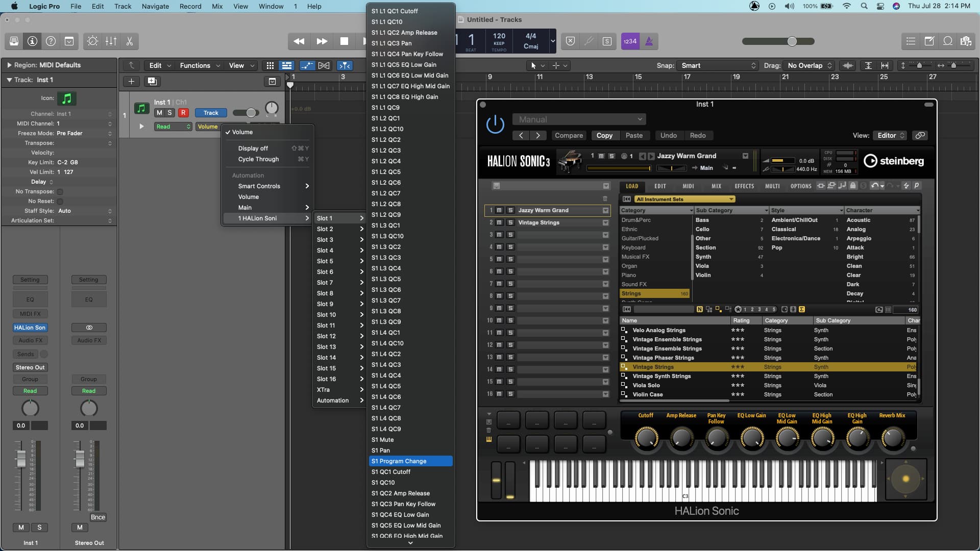Click the plug-in link chain icon
Screen dimensions: 980x551
click(920, 135)
